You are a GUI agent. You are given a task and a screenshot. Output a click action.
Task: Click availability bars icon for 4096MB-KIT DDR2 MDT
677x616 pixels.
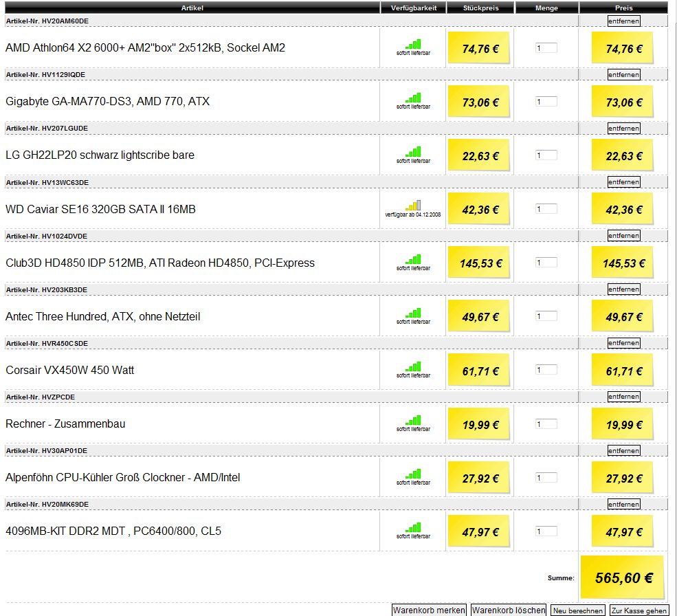(x=413, y=527)
